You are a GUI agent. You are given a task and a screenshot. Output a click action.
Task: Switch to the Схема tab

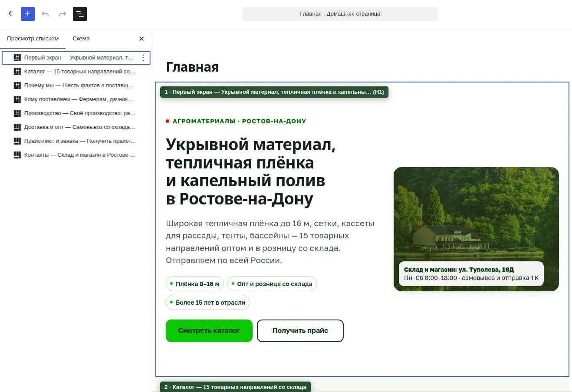click(81, 39)
